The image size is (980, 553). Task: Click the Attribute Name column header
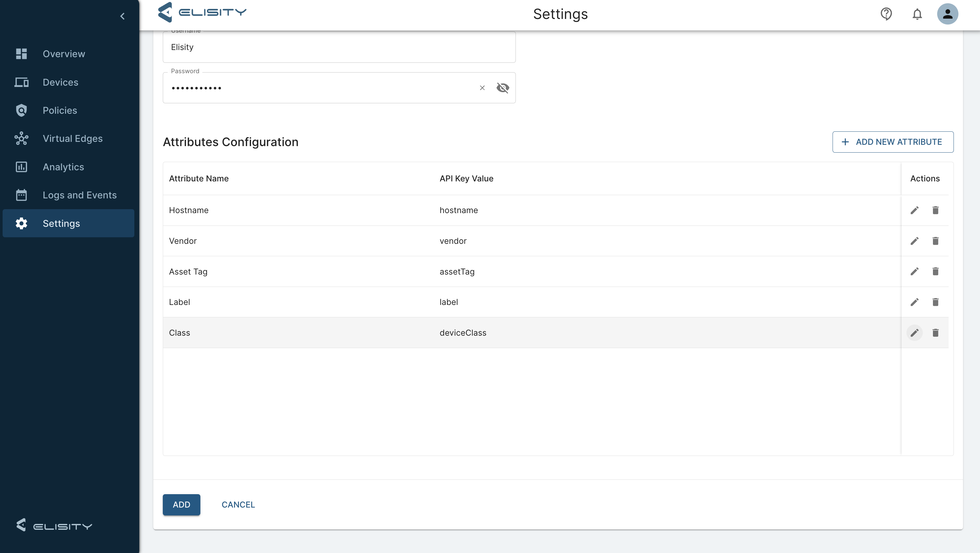tap(199, 178)
